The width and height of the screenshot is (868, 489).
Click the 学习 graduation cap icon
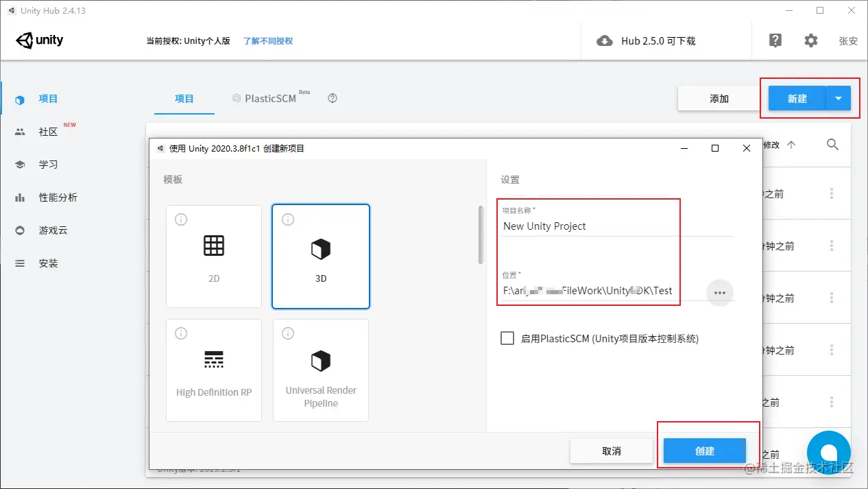[20, 165]
